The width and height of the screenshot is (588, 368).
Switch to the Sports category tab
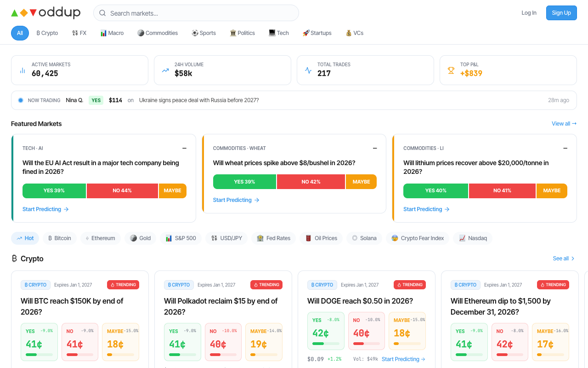[204, 33]
